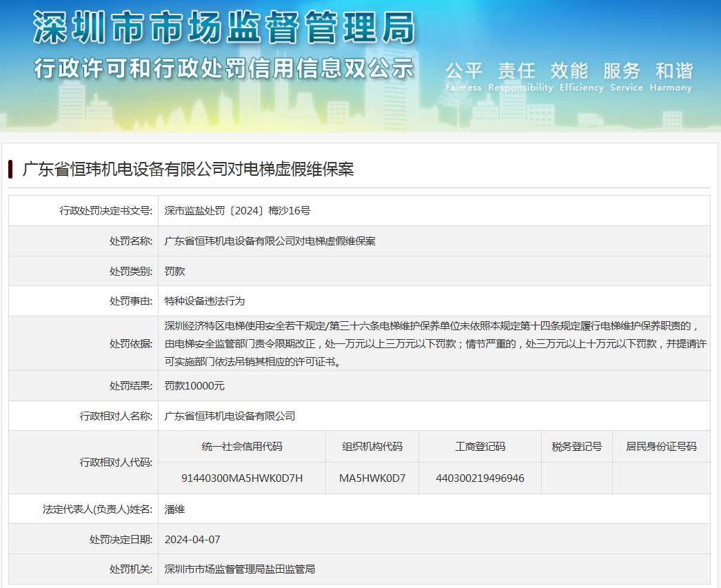
Task: Click the 处罚依据 legal basis paragraph
Action: point(434,343)
